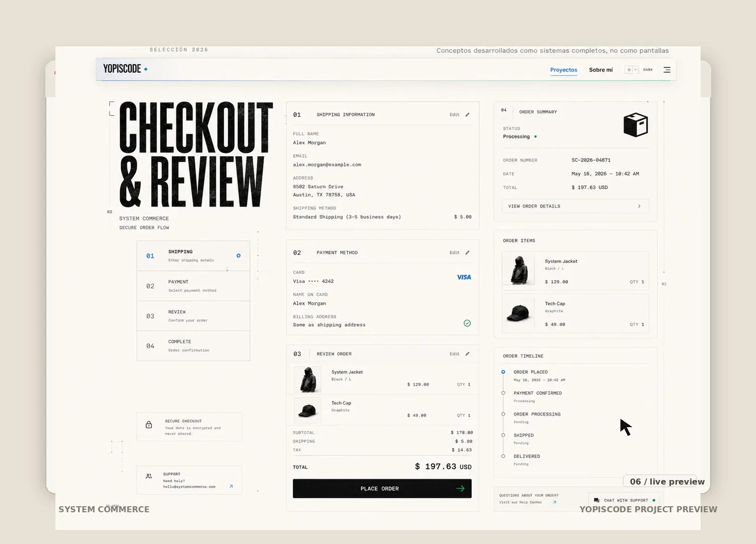756x544 pixels.
Task: Click the Payment Confirmed timeline marker
Action: point(503,393)
